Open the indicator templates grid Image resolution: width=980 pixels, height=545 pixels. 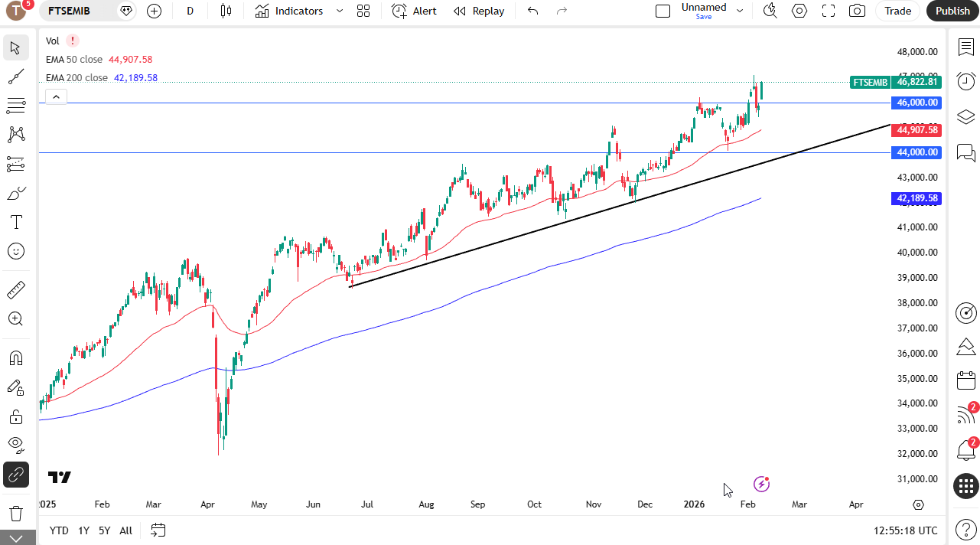pos(363,11)
